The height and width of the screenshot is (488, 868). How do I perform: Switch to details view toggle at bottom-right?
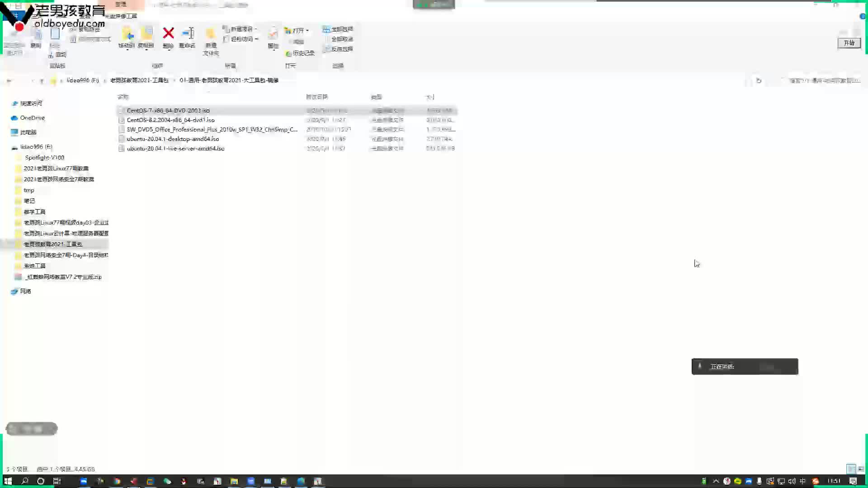851,469
